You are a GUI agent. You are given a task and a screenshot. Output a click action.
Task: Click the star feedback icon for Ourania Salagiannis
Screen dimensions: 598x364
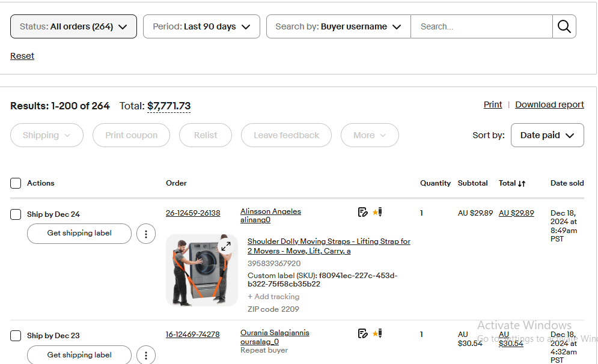pyautogui.click(x=377, y=333)
